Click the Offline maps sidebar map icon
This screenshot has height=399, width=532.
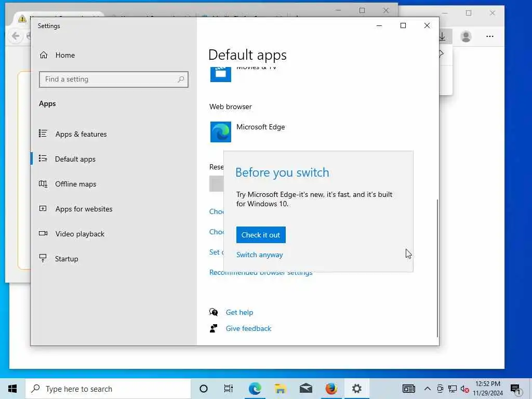click(x=43, y=184)
